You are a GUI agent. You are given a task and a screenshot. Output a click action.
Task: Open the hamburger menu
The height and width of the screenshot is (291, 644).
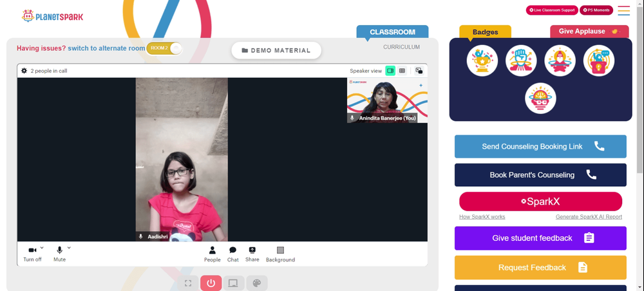click(623, 10)
